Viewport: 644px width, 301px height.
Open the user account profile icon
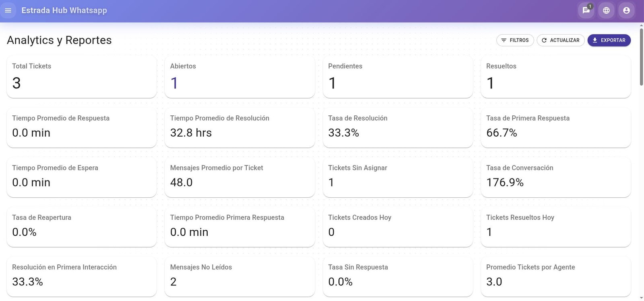coord(626,10)
